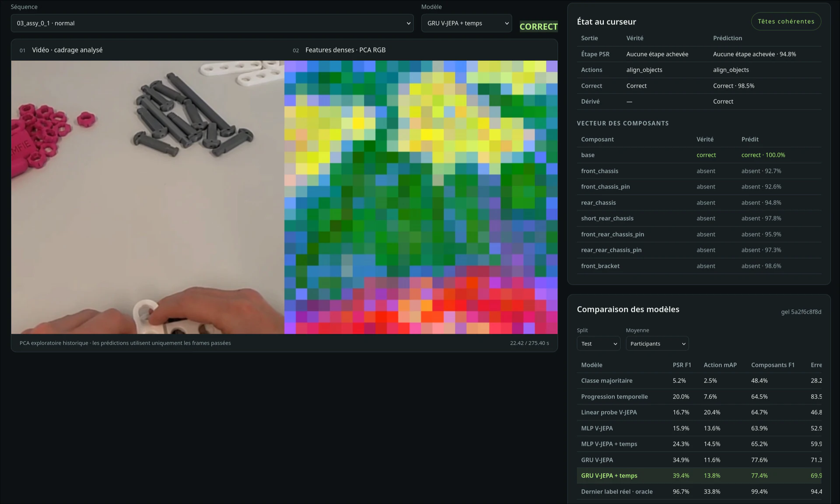Click the 39.4% PSR F1 value
This screenshot has height=504, width=840.
(x=681, y=476)
